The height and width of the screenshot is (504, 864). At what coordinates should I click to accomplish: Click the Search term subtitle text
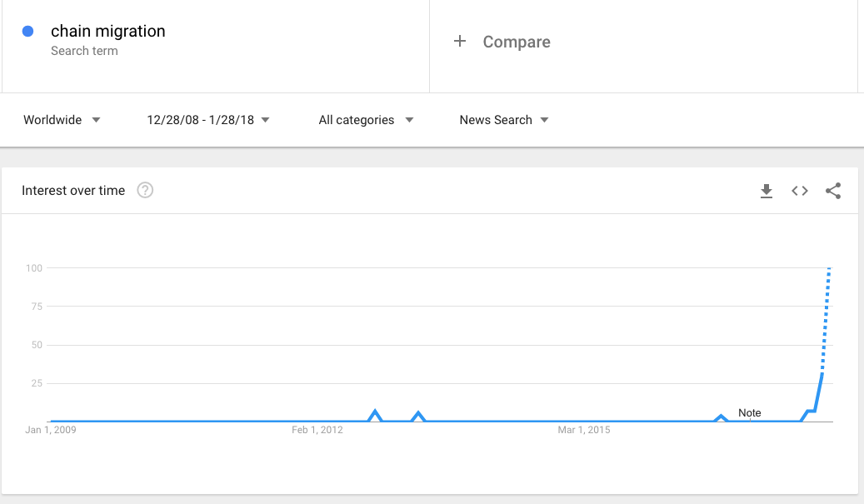point(84,51)
